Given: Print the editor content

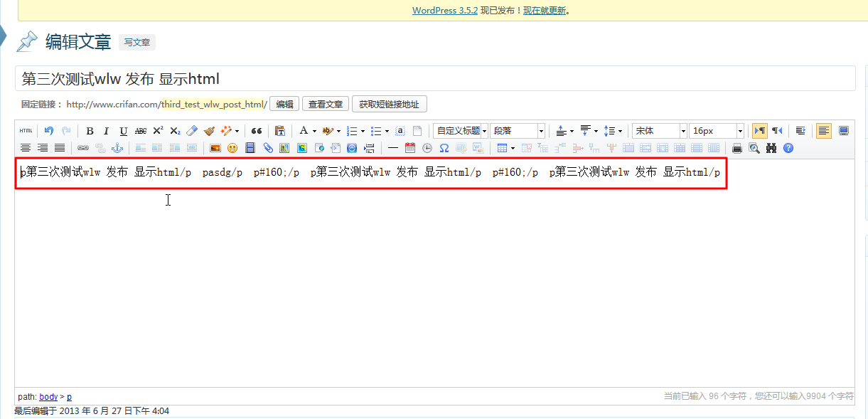Looking at the screenshot, I should (x=737, y=148).
